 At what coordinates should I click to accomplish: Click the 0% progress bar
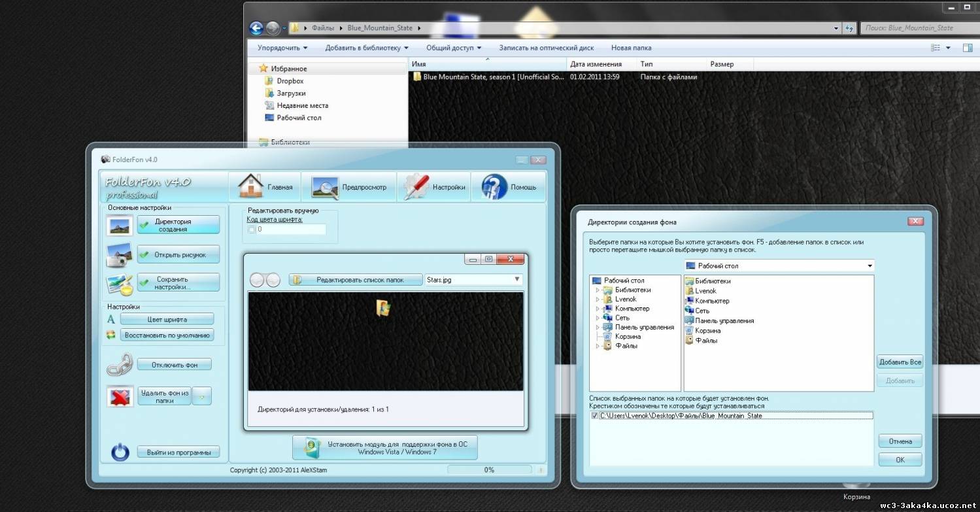[x=489, y=469]
